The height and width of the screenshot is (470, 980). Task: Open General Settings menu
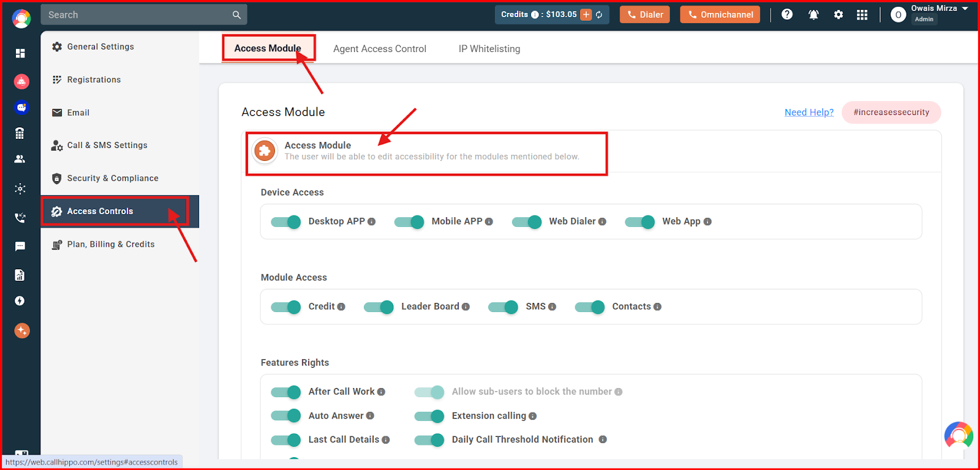coord(119,47)
